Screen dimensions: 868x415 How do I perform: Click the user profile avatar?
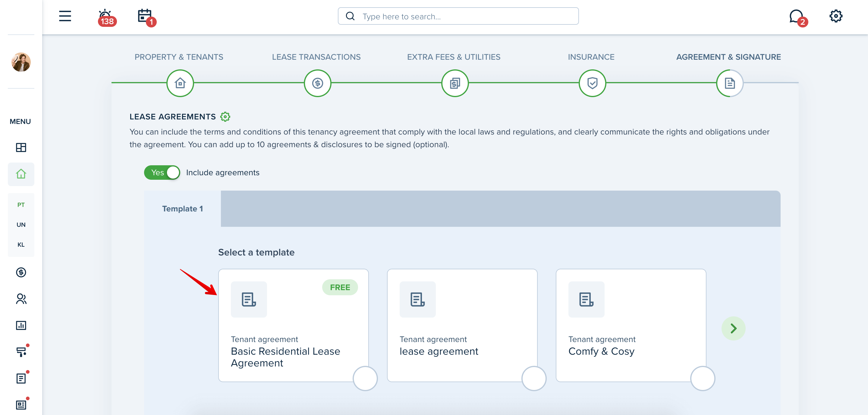[21, 62]
